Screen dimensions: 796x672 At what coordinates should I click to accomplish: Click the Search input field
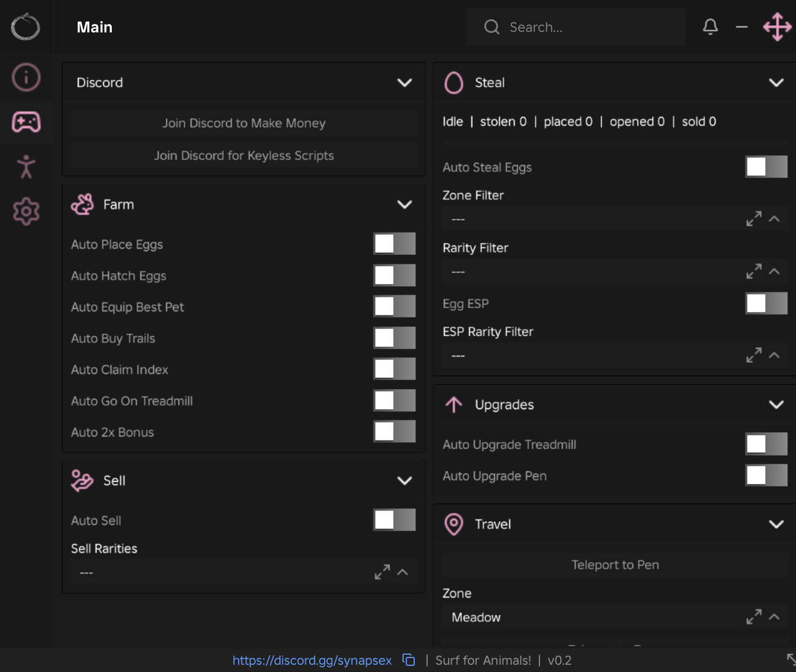pos(576,27)
